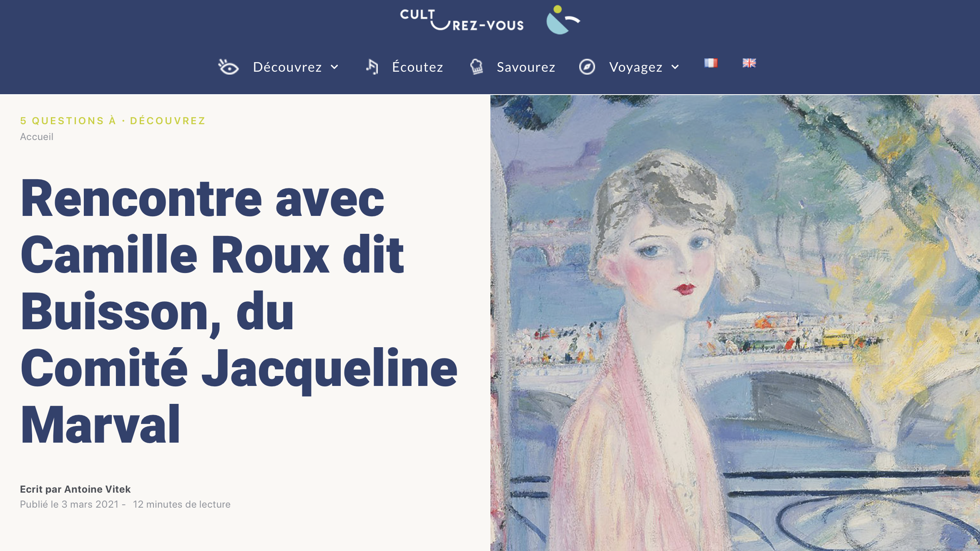This screenshot has width=980, height=551.
Task: Switch language with the French flag
Action: (711, 63)
